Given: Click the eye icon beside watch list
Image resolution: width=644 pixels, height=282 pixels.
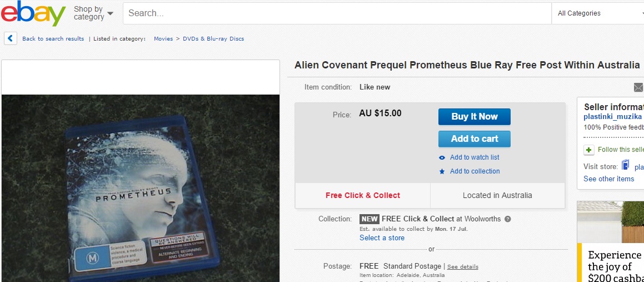Looking at the screenshot, I should tap(442, 157).
